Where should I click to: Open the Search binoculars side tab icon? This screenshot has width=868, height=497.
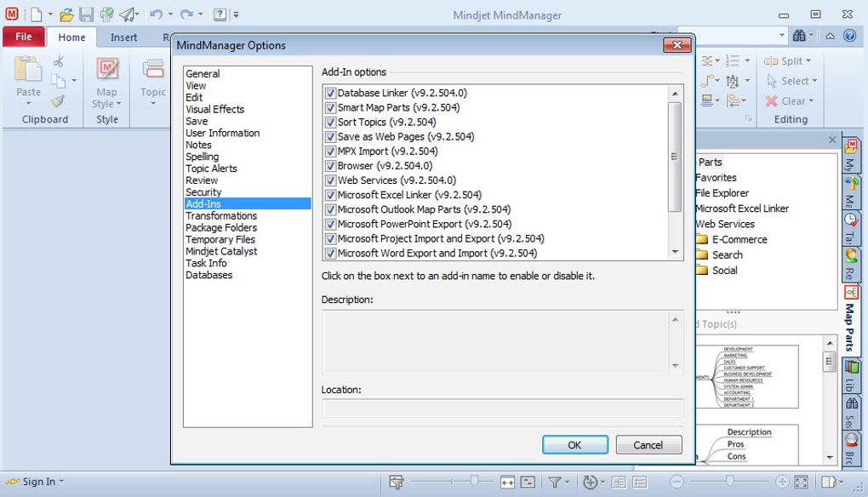point(851,403)
